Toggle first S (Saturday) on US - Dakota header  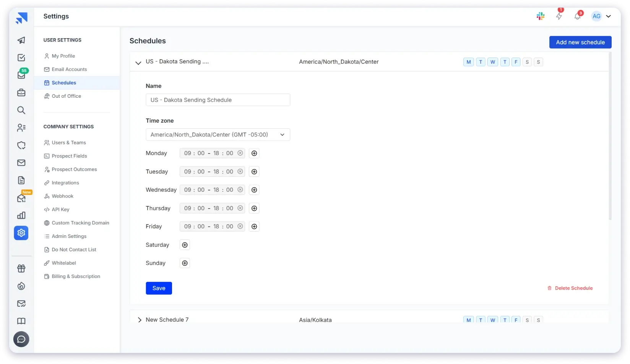pyautogui.click(x=527, y=62)
